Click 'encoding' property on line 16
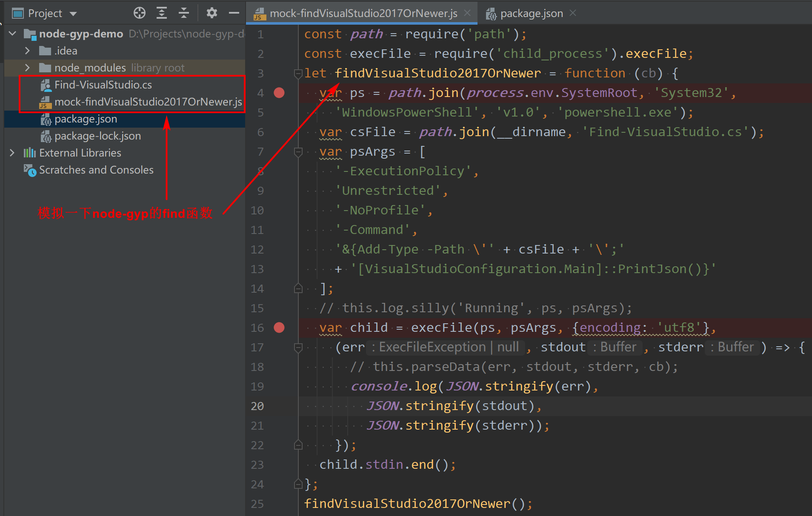The width and height of the screenshot is (812, 516). pyautogui.click(x=610, y=328)
